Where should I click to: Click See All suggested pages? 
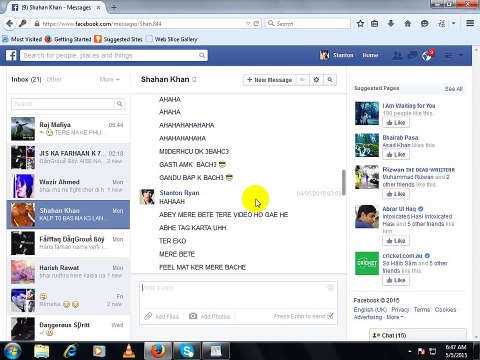[453, 89]
